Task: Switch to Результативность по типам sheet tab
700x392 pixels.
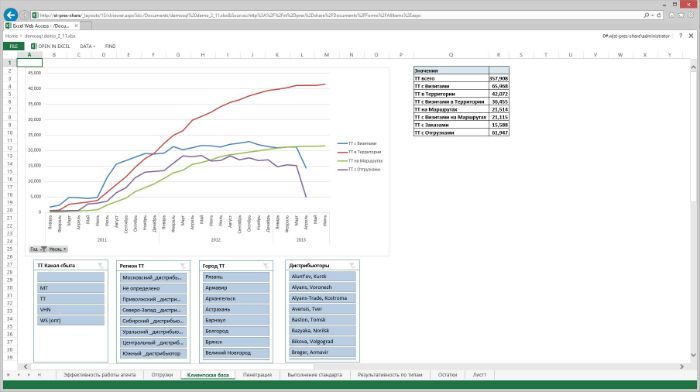Action: coord(390,375)
